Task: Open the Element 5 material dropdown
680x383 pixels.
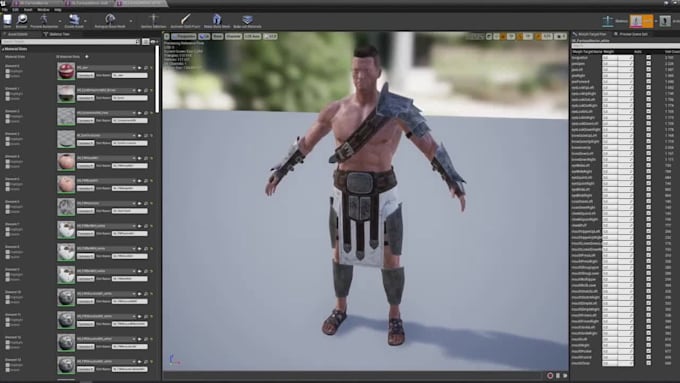Action: click(106, 180)
